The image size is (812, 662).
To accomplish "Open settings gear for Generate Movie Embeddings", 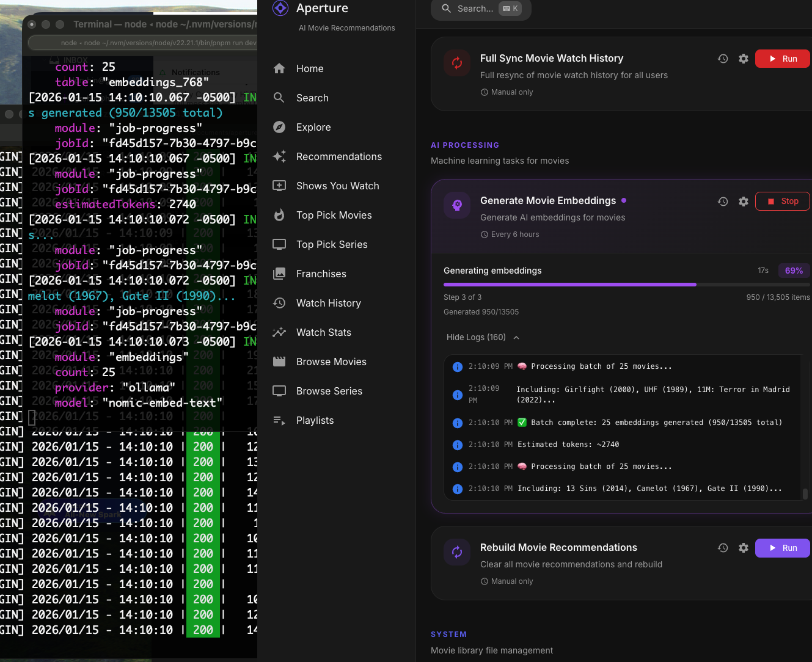I will 743,202.
